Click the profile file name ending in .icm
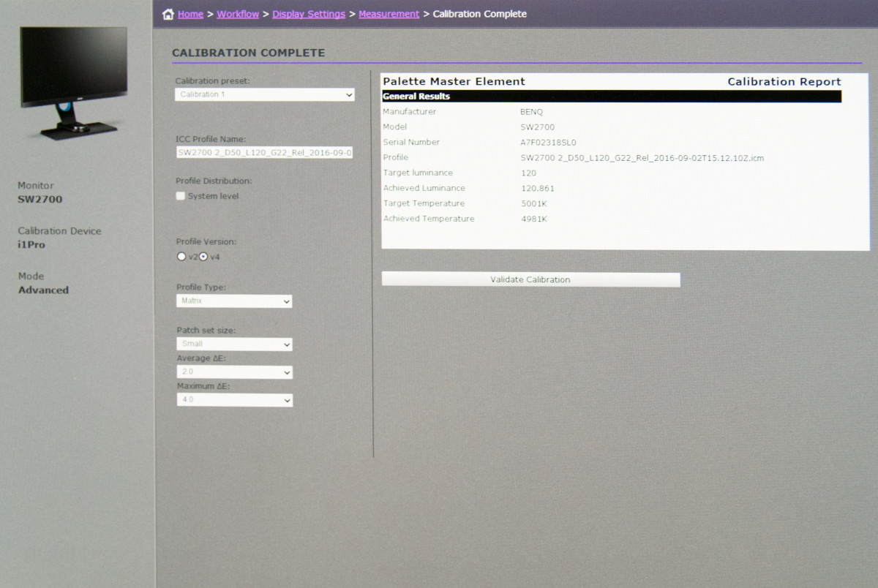The image size is (878, 588). [642, 158]
